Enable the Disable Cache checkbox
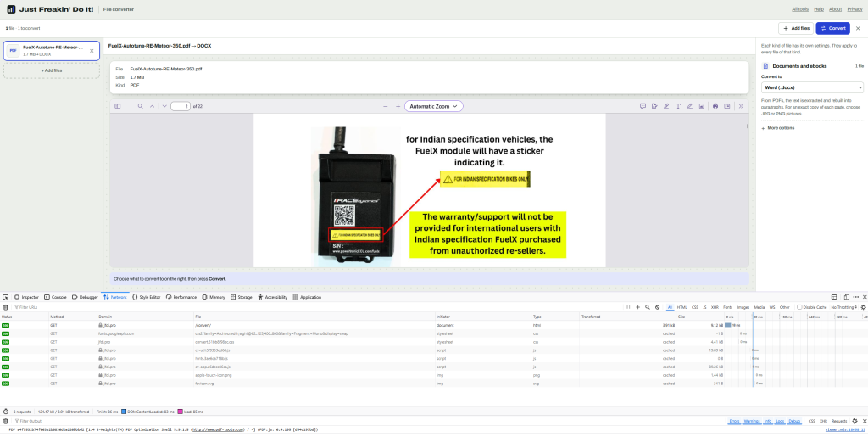Image resolution: width=868 pixels, height=437 pixels. pos(799,307)
